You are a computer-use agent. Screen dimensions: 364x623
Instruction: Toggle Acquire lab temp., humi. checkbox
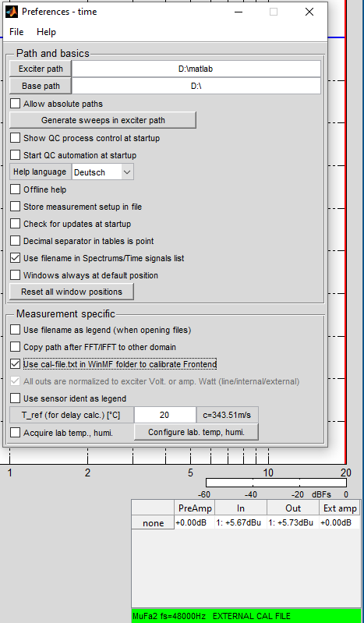15,432
